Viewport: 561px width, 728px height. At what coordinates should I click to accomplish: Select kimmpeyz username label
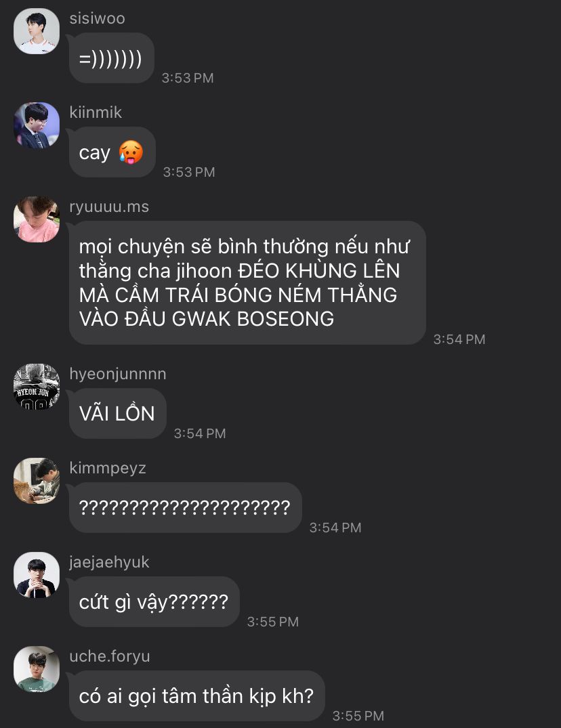tap(108, 468)
